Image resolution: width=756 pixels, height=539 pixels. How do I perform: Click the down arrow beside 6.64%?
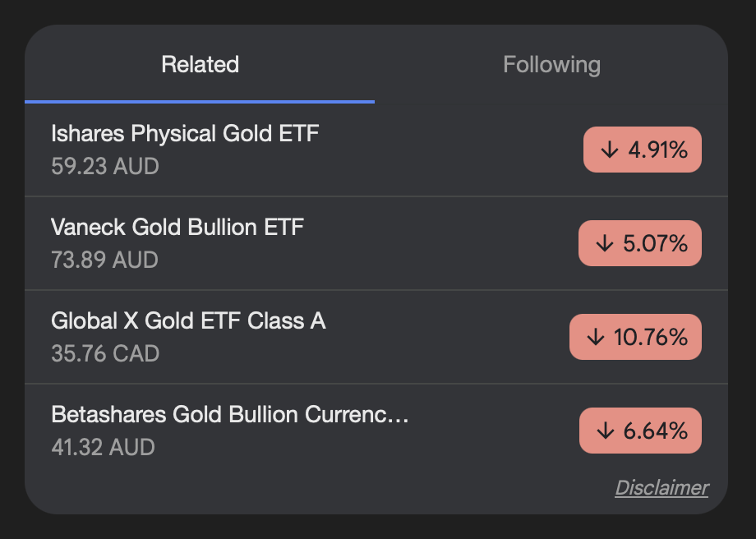click(x=605, y=431)
